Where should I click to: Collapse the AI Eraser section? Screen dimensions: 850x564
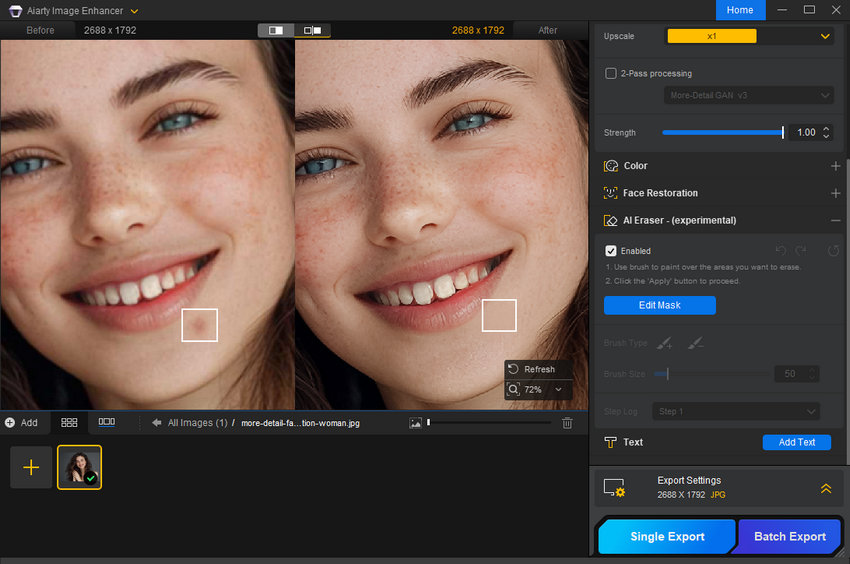point(835,220)
